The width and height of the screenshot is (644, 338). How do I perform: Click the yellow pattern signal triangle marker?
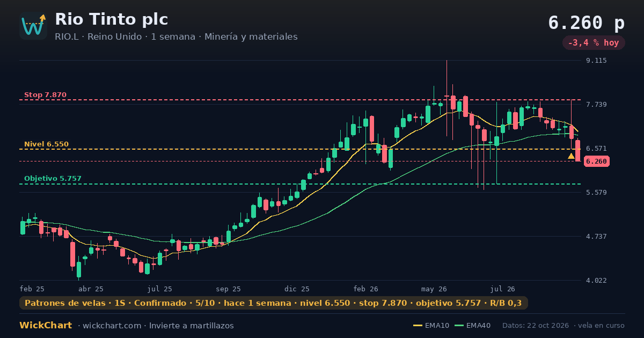coord(571,156)
